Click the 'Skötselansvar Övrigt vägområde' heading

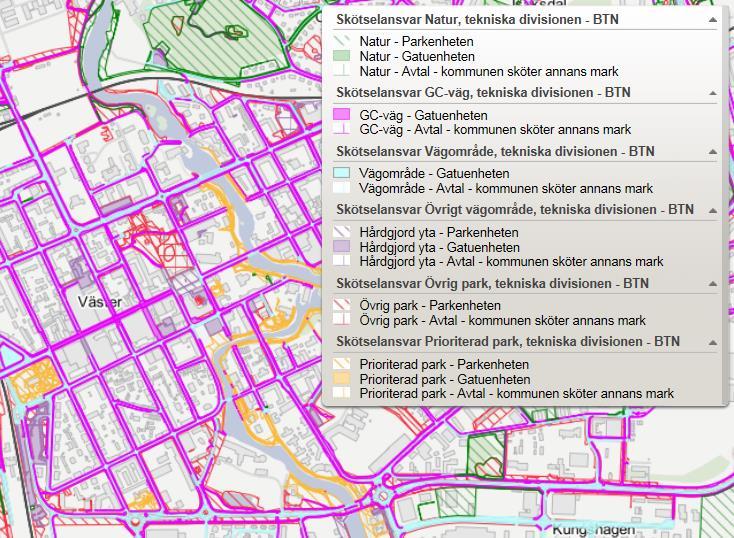click(x=515, y=210)
